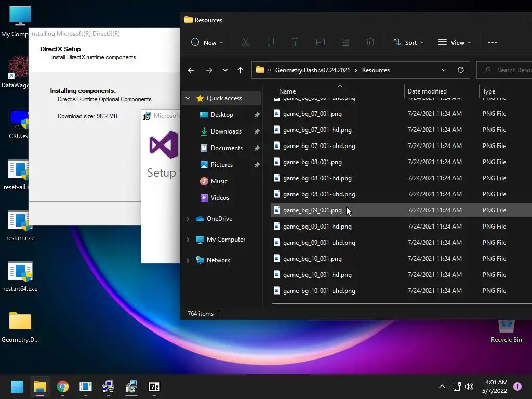Screen dimensions: 532x399
Task: Open the recent locations chevron dropdown
Action: tap(225, 70)
